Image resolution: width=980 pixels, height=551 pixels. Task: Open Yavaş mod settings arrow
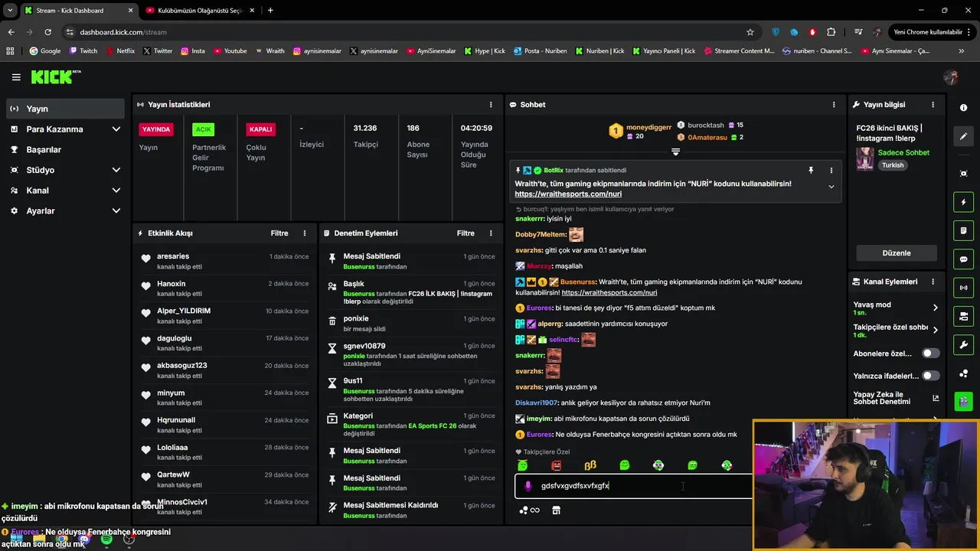coord(935,308)
